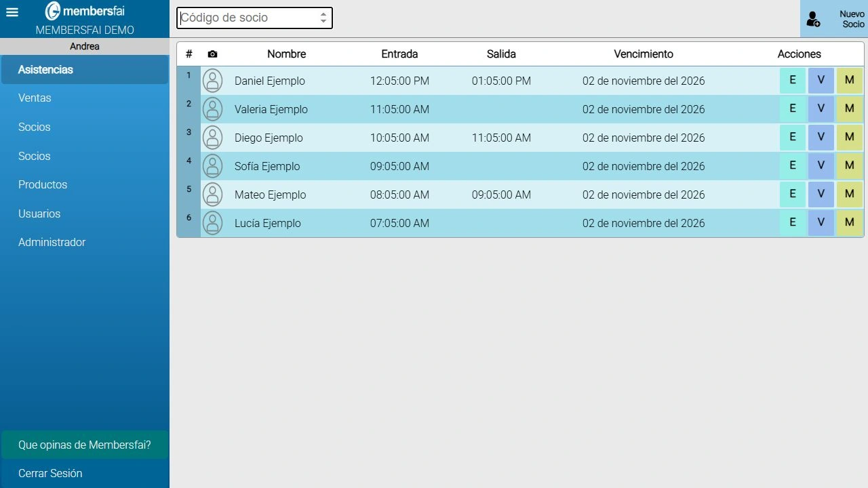The width and height of the screenshot is (868, 488).
Task: Click the Nuevo Socio add-member icon
Action: (x=813, y=19)
